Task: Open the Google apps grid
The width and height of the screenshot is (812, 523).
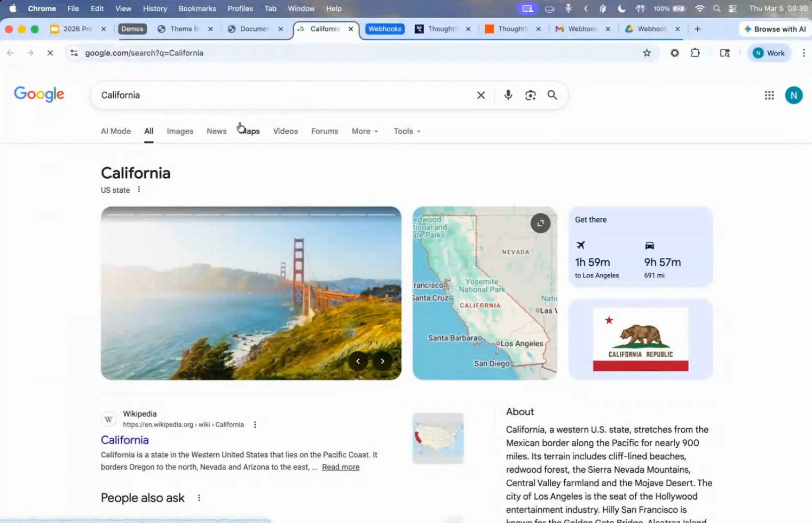Action: [x=769, y=95]
